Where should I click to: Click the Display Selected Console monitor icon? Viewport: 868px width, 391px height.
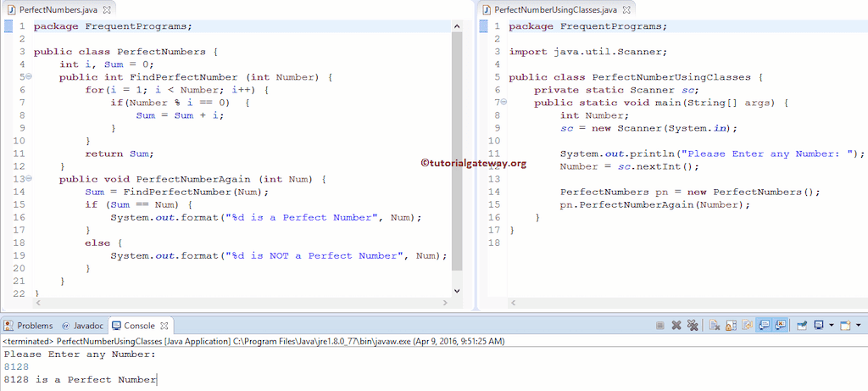(x=819, y=326)
